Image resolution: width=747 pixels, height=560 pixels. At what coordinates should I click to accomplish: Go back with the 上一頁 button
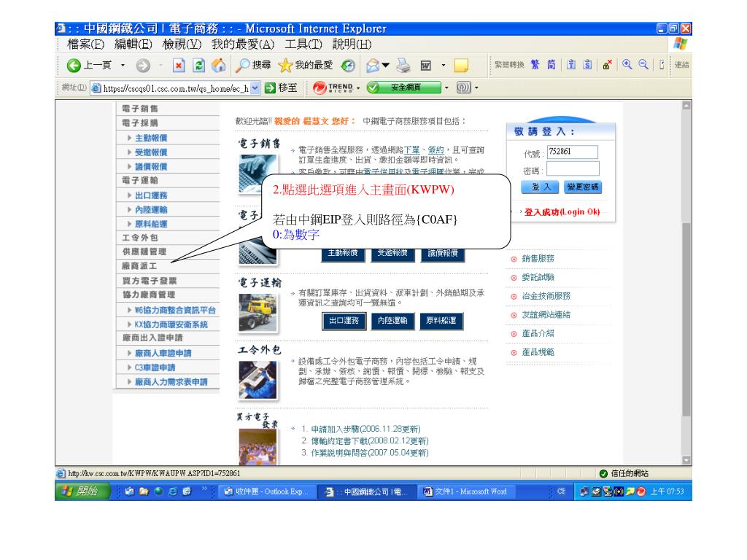pos(89,65)
